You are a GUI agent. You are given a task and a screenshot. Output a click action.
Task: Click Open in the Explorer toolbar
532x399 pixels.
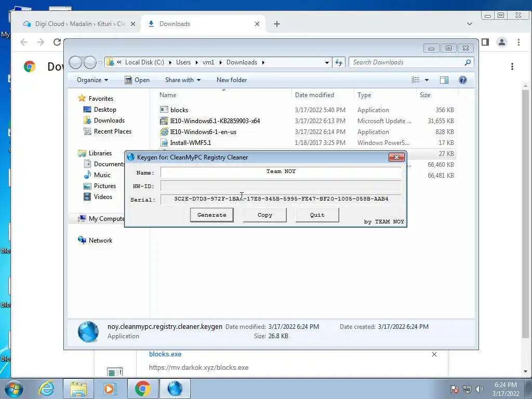(137, 80)
